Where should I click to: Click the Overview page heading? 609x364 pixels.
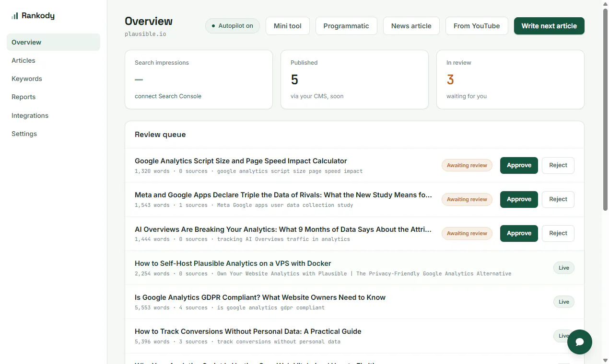(149, 21)
